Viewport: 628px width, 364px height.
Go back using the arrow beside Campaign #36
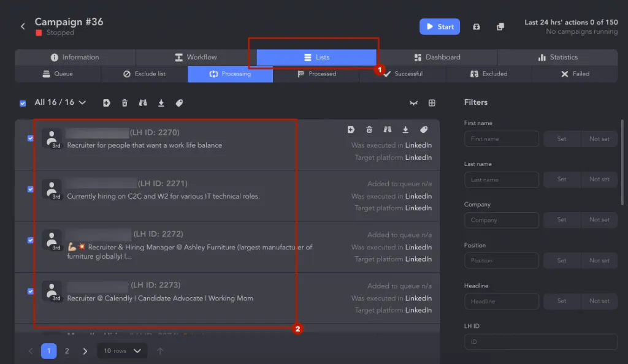pos(23,26)
